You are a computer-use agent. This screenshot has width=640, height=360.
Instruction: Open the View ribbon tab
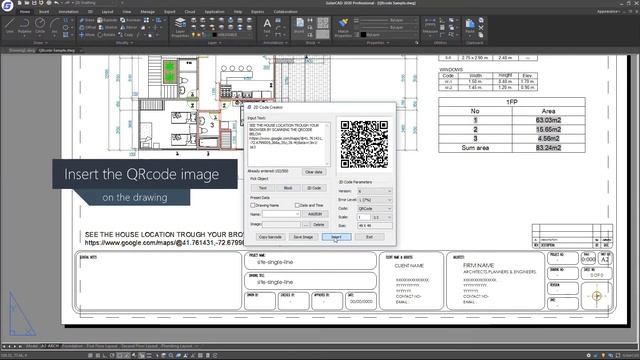click(127, 11)
